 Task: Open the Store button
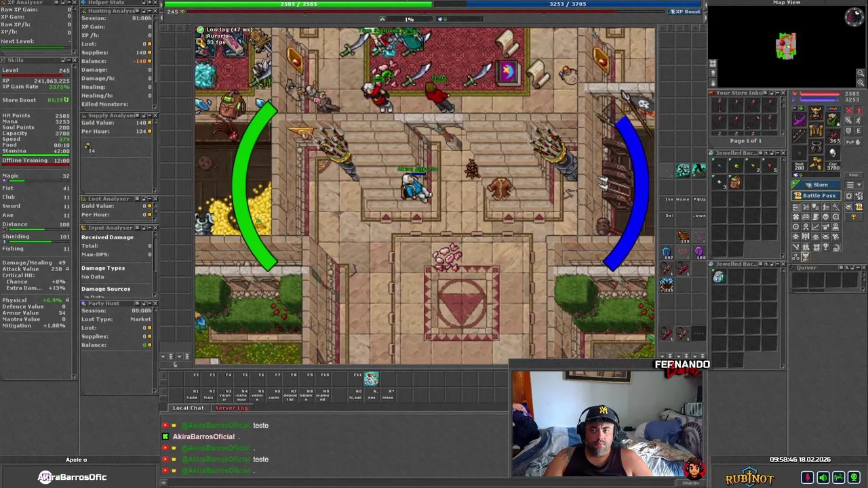click(816, 184)
